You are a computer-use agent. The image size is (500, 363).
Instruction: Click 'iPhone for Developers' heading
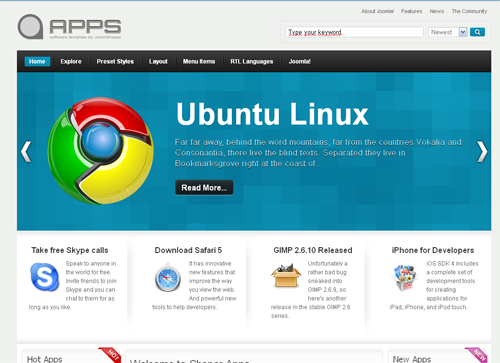433,250
